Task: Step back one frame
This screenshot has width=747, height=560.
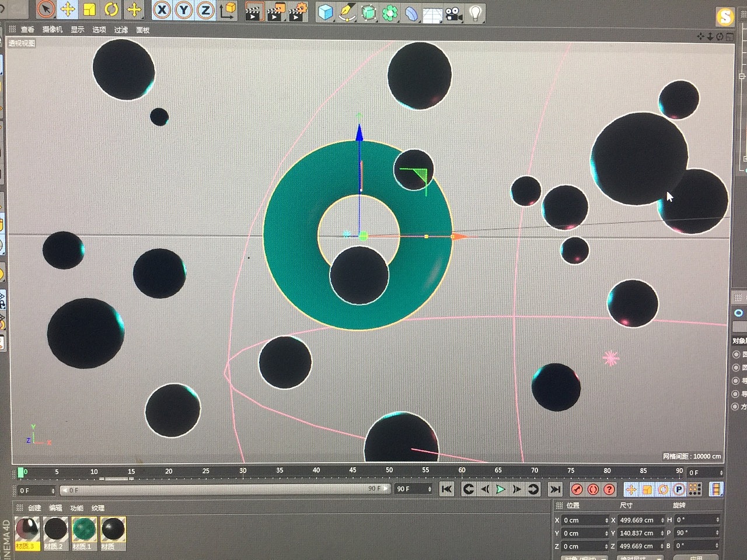Action: (484, 489)
